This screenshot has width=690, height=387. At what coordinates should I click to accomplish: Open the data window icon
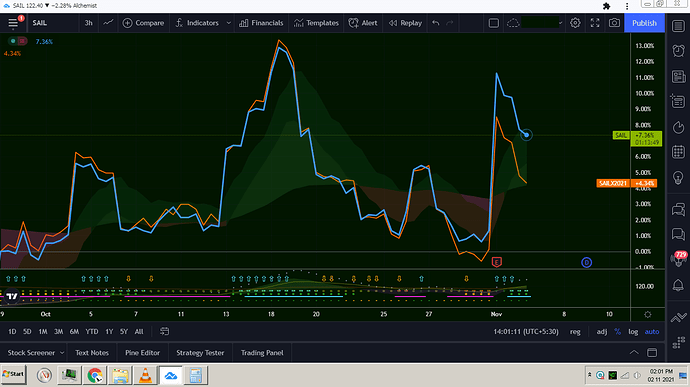click(678, 102)
